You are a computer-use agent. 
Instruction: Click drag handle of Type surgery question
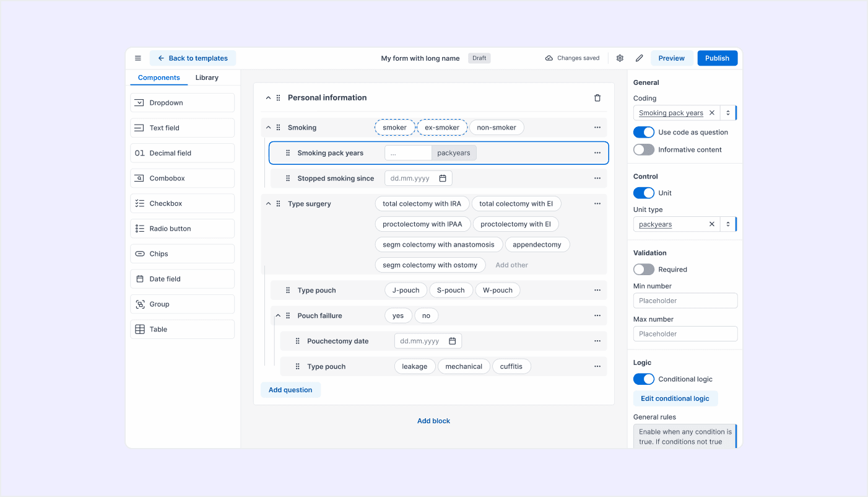click(x=278, y=204)
